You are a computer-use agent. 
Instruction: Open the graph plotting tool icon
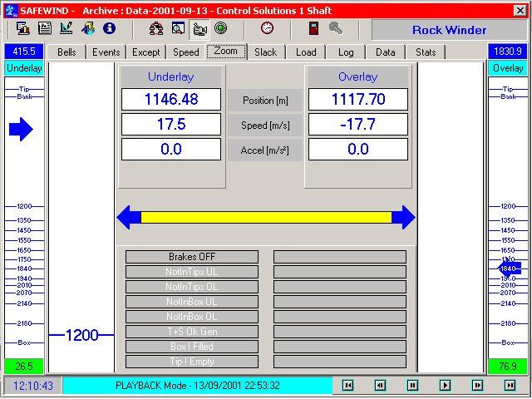(x=66, y=28)
